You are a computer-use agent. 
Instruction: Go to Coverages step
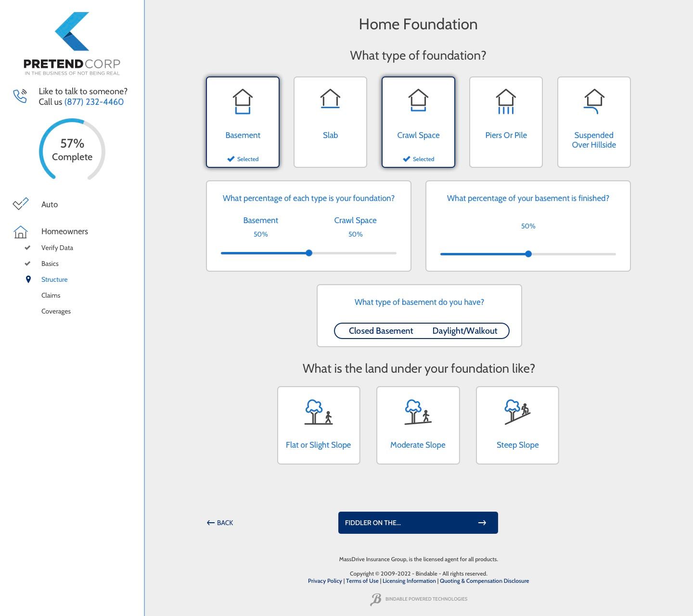click(x=56, y=311)
